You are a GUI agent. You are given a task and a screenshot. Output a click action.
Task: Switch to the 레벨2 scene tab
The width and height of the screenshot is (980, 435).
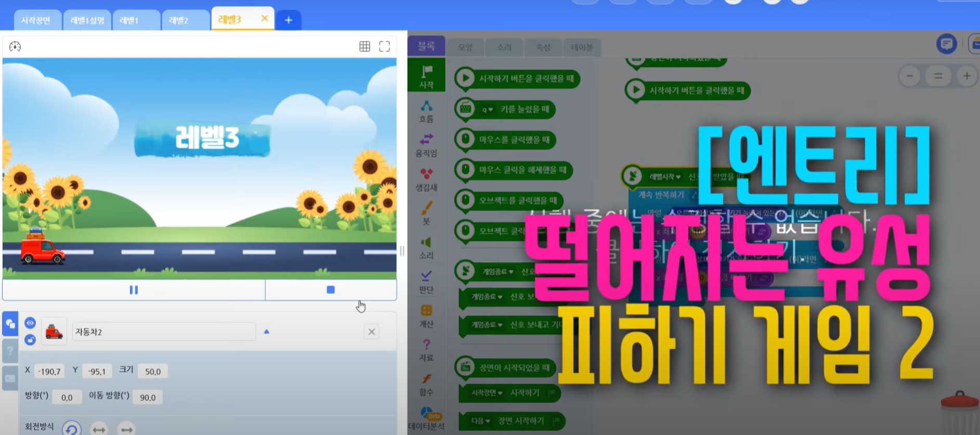(x=186, y=20)
